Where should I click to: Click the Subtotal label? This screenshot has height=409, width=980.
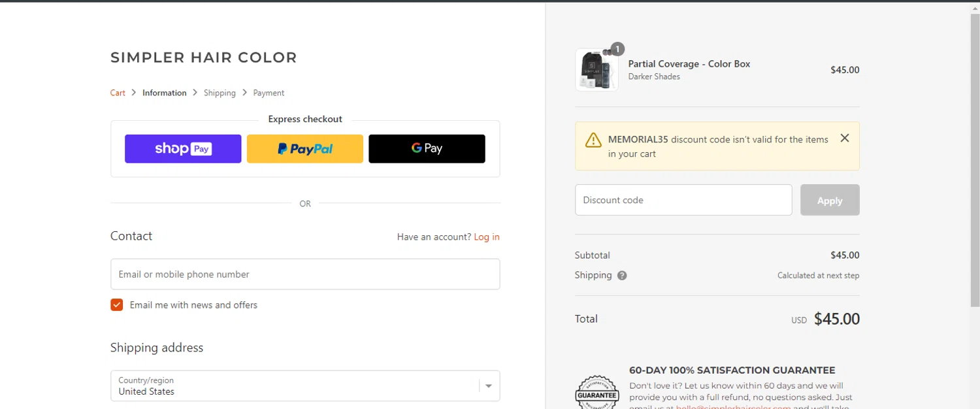593,255
